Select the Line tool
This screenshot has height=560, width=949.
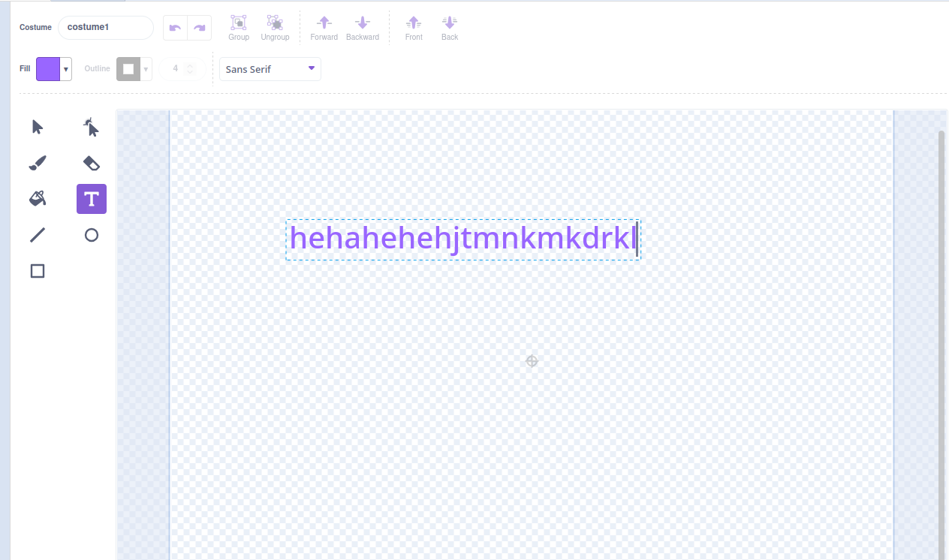click(38, 235)
